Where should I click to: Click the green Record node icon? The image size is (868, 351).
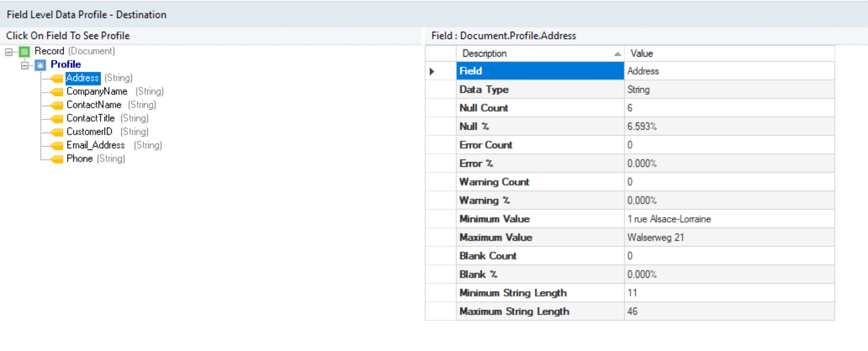pos(25,52)
